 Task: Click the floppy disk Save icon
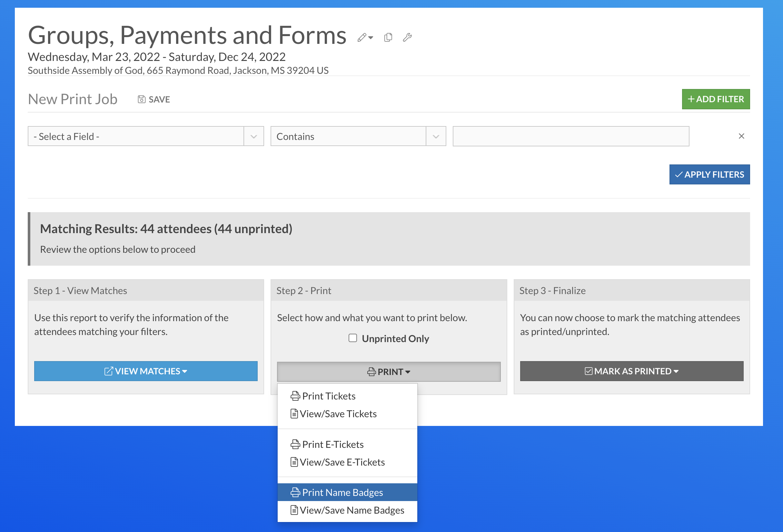pos(142,99)
